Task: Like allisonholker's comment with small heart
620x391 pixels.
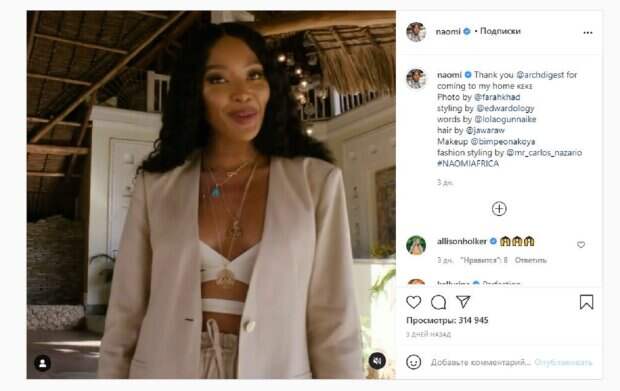Action: (x=581, y=245)
